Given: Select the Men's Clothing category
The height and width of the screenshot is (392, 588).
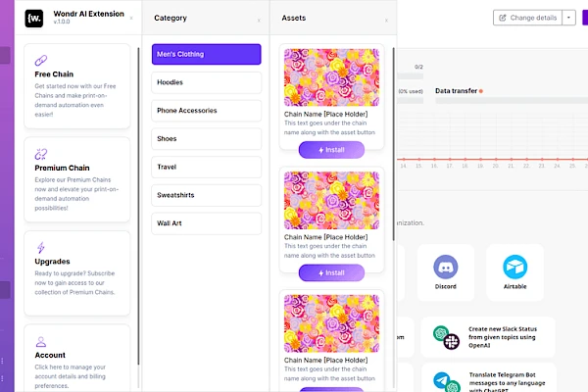Looking at the screenshot, I should tap(206, 54).
